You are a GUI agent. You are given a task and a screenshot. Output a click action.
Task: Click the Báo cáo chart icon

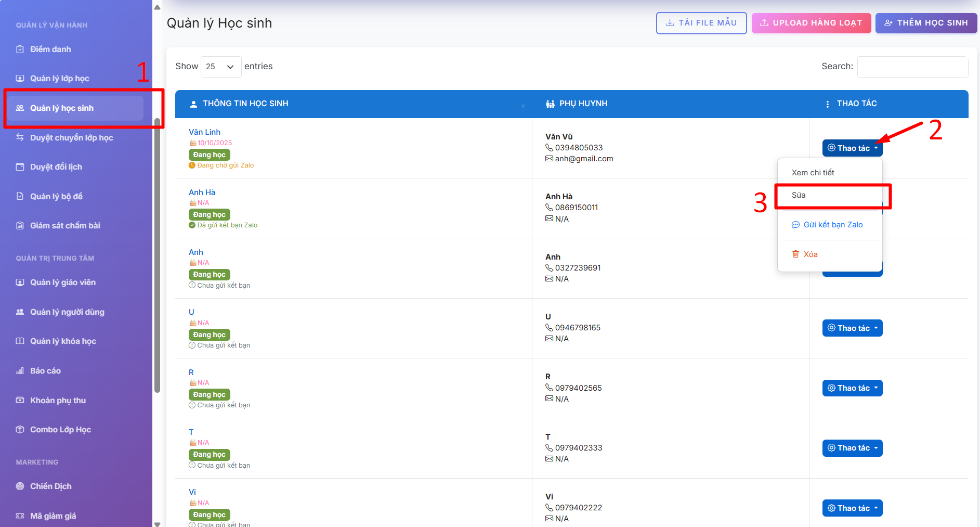(x=20, y=371)
